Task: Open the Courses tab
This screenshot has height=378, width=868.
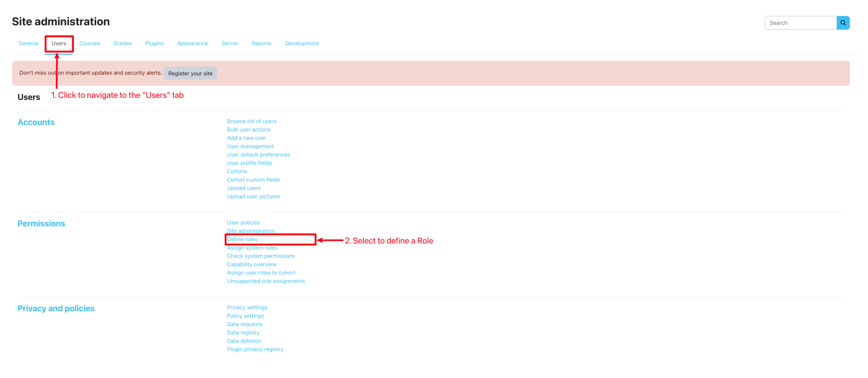Action: [x=90, y=43]
